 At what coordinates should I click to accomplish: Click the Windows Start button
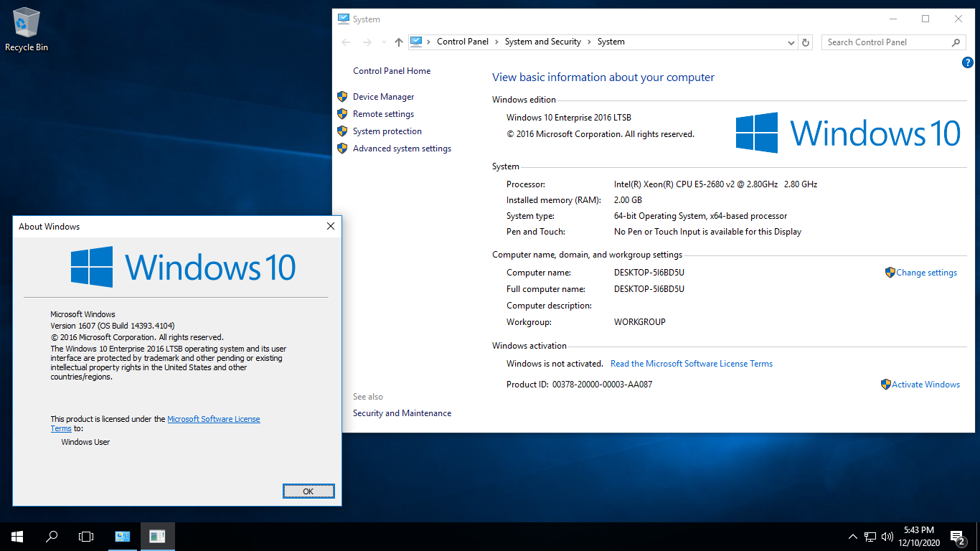click(17, 536)
